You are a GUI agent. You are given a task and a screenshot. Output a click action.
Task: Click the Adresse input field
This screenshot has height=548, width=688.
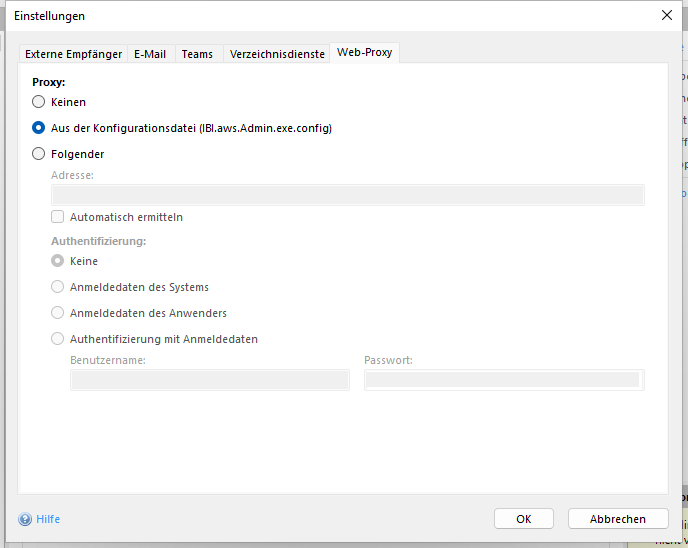347,195
